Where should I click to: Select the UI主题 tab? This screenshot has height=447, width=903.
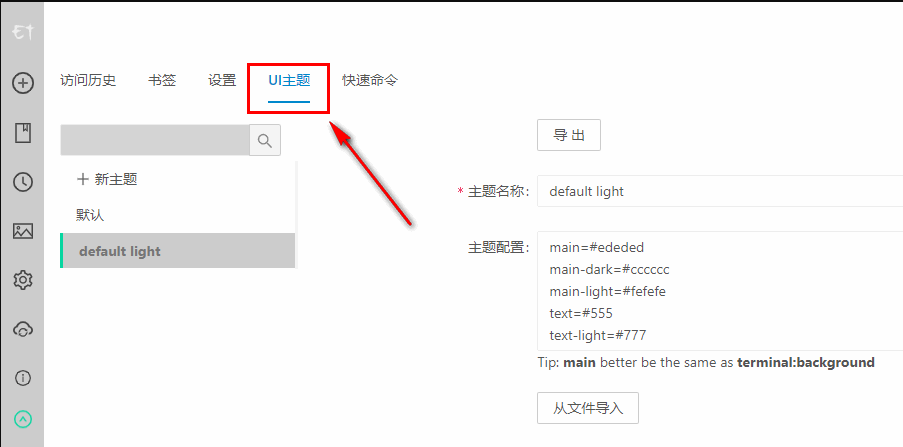pos(289,80)
